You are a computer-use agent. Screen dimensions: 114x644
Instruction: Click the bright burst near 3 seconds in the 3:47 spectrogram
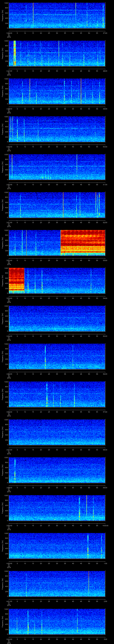click(15, 53)
